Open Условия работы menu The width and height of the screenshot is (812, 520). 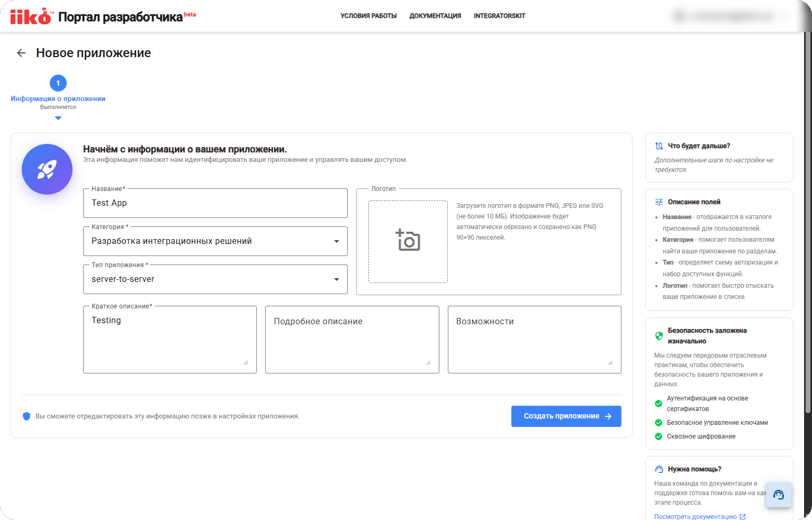tap(368, 16)
